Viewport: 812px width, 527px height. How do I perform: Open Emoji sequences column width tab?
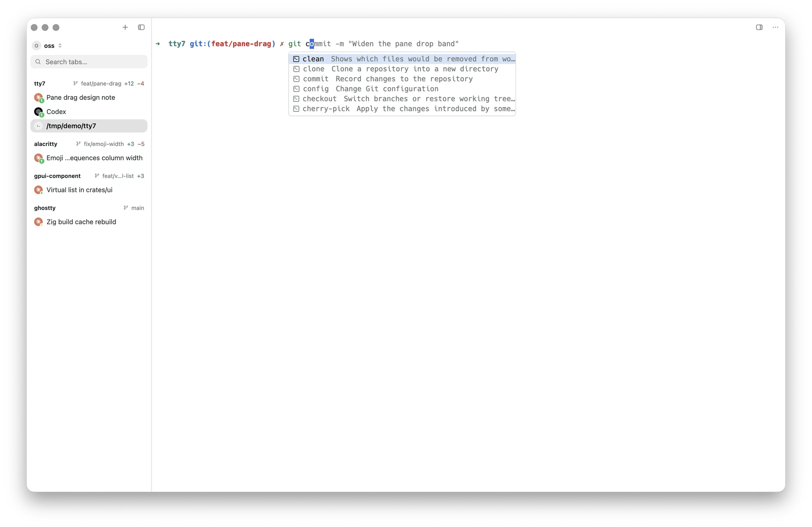(x=89, y=158)
